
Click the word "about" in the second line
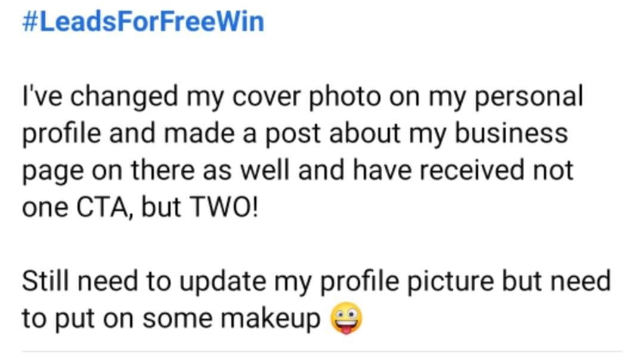pos(365,133)
